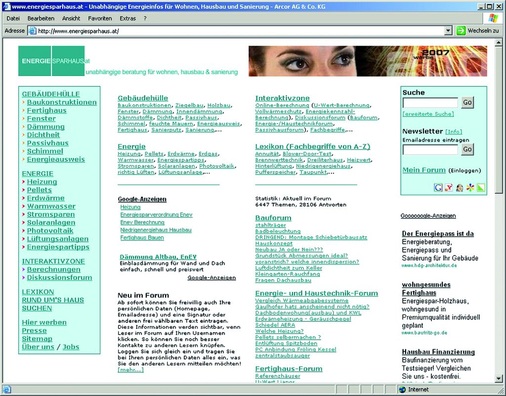This screenshot has height=396, width=506.
Task: Open the Extras menu
Action: (x=128, y=19)
